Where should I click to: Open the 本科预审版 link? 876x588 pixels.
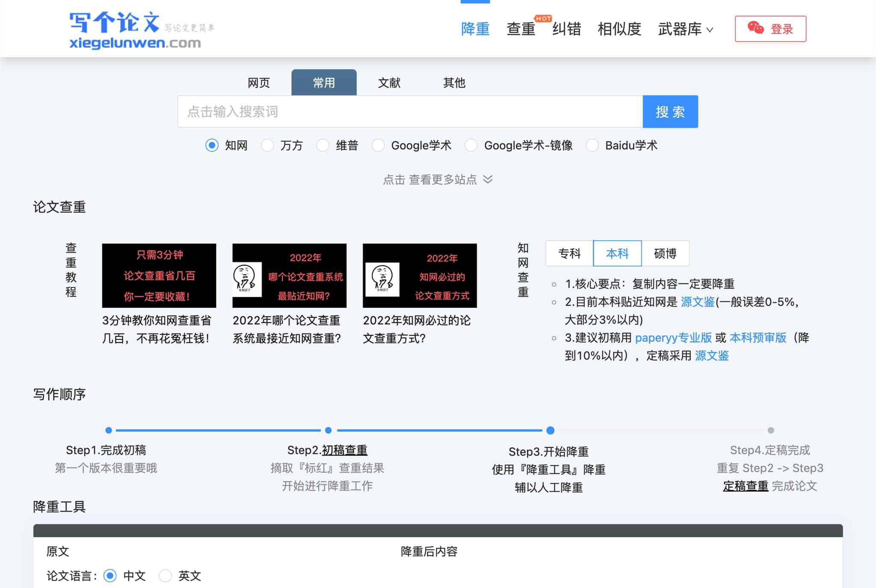point(758,338)
